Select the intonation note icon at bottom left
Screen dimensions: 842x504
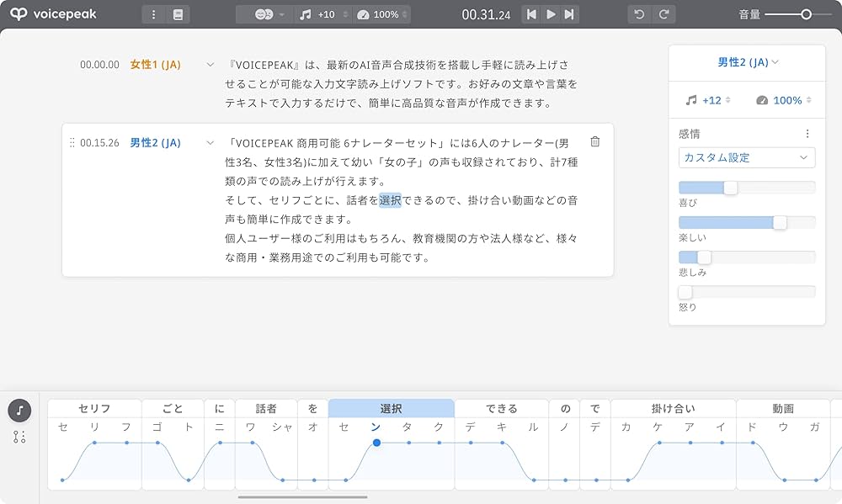19,411
